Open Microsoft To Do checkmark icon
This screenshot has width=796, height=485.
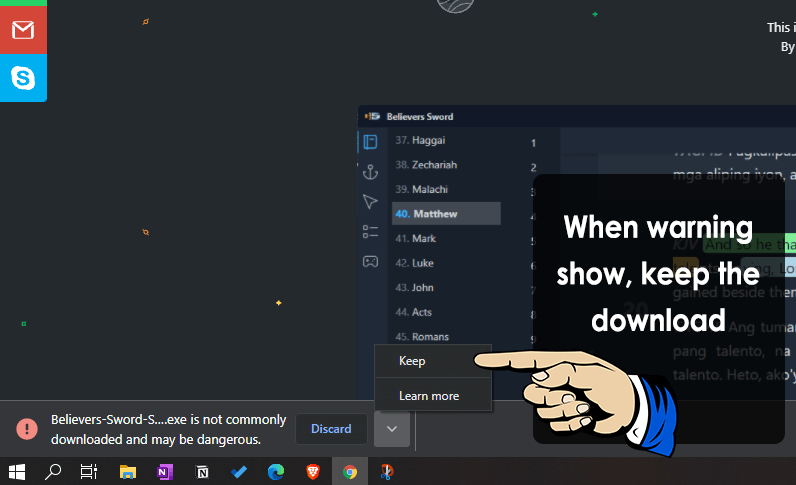point(239,472)
